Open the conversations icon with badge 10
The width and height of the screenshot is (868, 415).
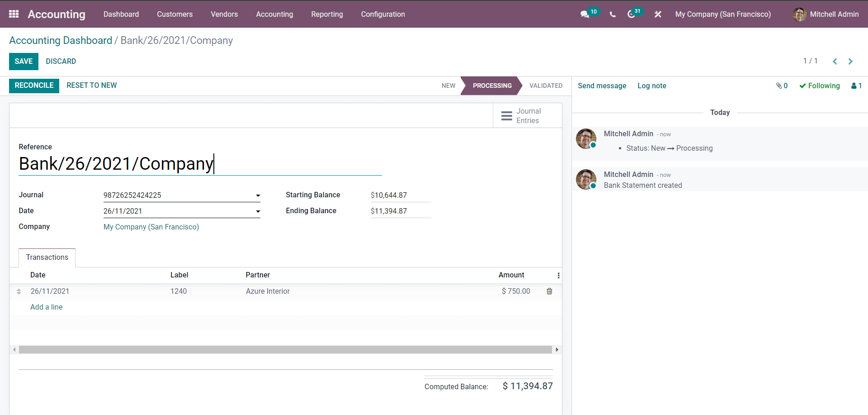(590, 14)
